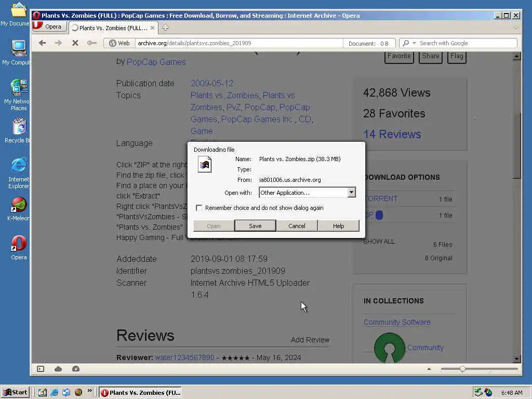Focus the archive.org address field

pyautogui.click(x=239, y=43)
